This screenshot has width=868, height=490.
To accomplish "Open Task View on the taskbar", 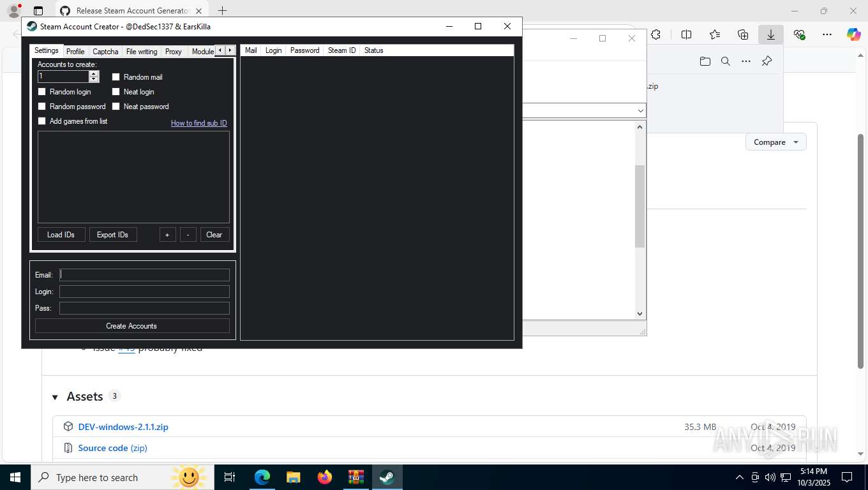I will (x=230, y=477).
